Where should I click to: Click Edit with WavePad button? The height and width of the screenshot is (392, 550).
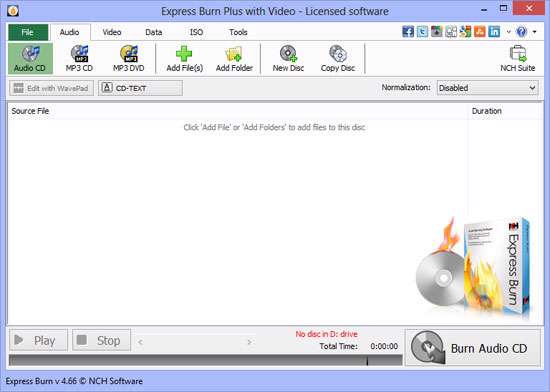click(52, 88)
